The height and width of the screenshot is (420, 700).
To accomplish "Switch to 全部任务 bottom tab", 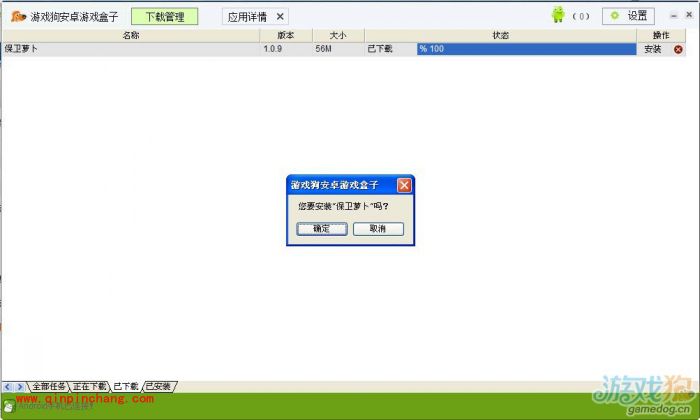I will 49,387.
